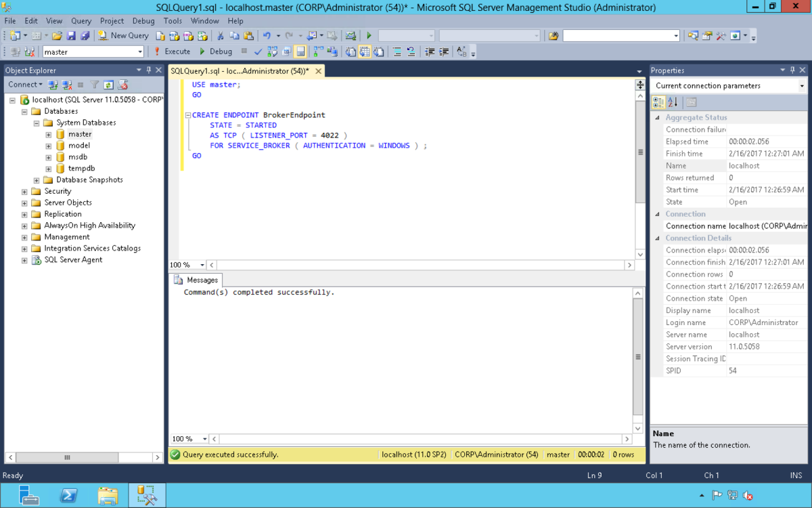This screenshot has height=508, width=812.
Task: Click the Filter funnel icon in Object Explorer
Action: tap(95, 85)
